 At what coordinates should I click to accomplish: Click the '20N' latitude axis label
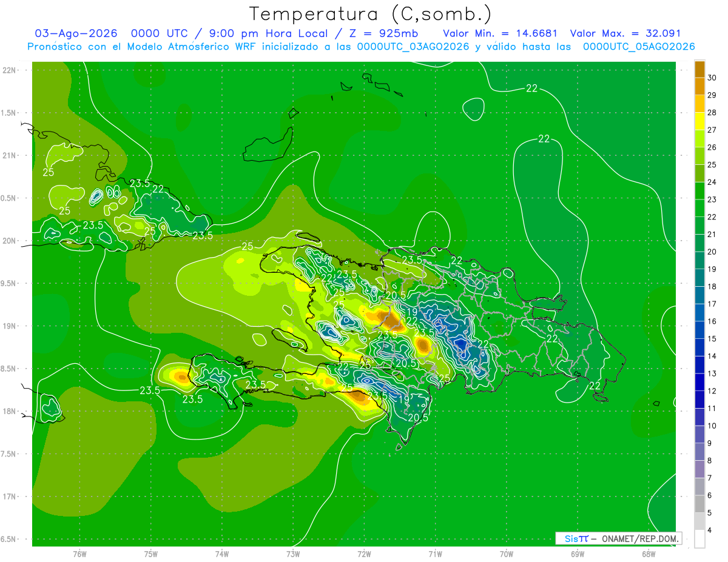[x=9, y=241]
